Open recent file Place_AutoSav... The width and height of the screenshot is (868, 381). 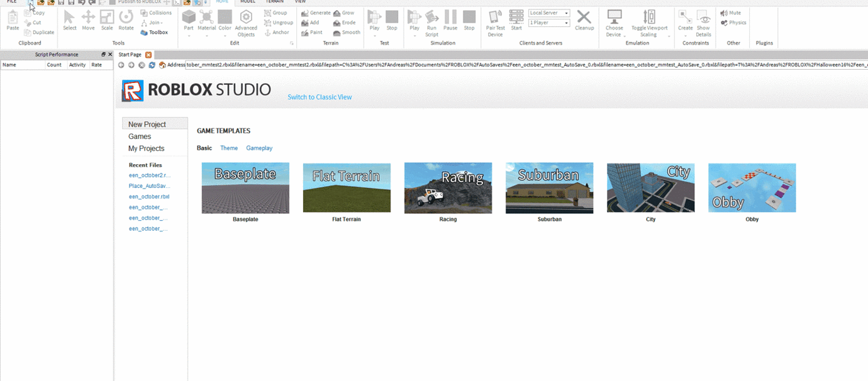tap(149, 186)
